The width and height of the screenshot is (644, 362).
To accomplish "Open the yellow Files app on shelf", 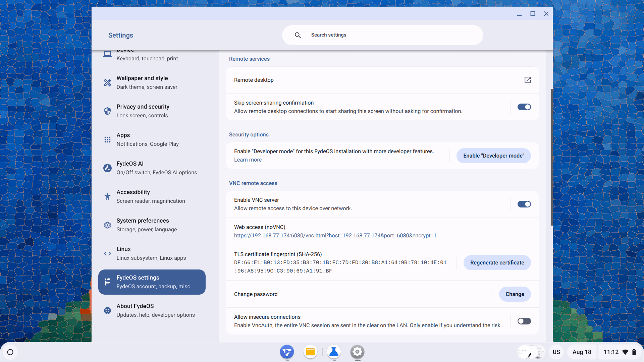I will click(310, 352).
